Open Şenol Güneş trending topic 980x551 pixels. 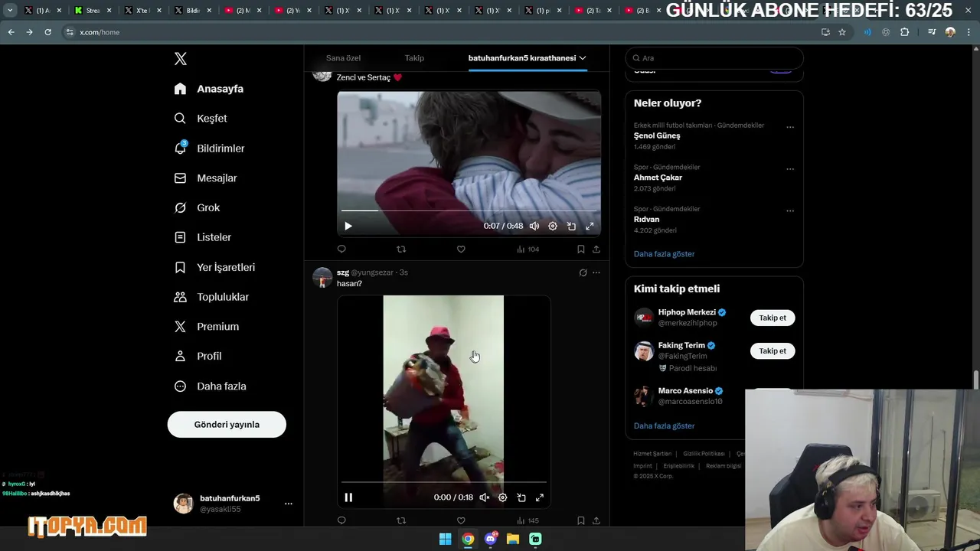tap(657, 135)
